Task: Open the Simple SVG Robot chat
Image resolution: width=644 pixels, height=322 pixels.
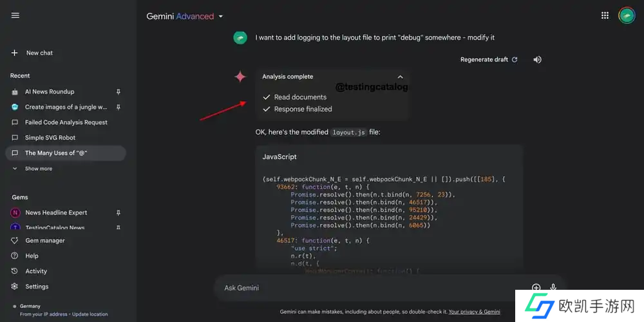Action: click(50, 138)
